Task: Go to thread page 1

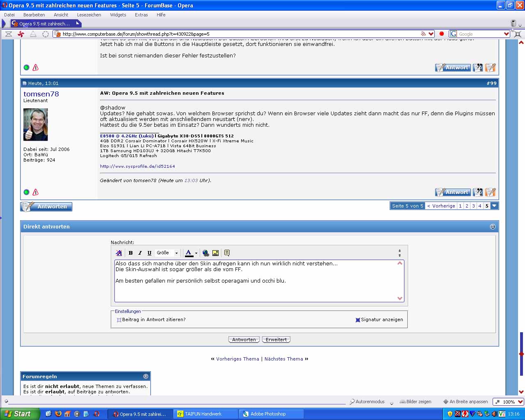Action: [x=460, y=206]
